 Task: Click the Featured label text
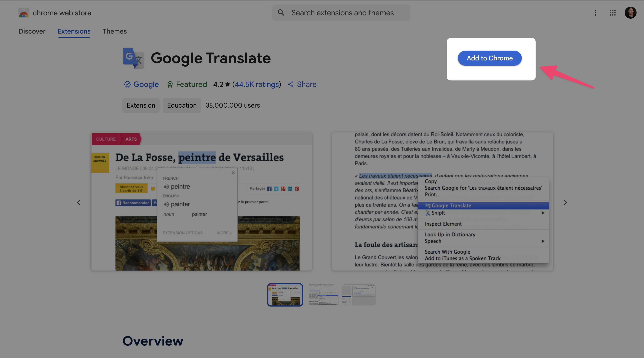pyautogui.click(x=192, y=84)
